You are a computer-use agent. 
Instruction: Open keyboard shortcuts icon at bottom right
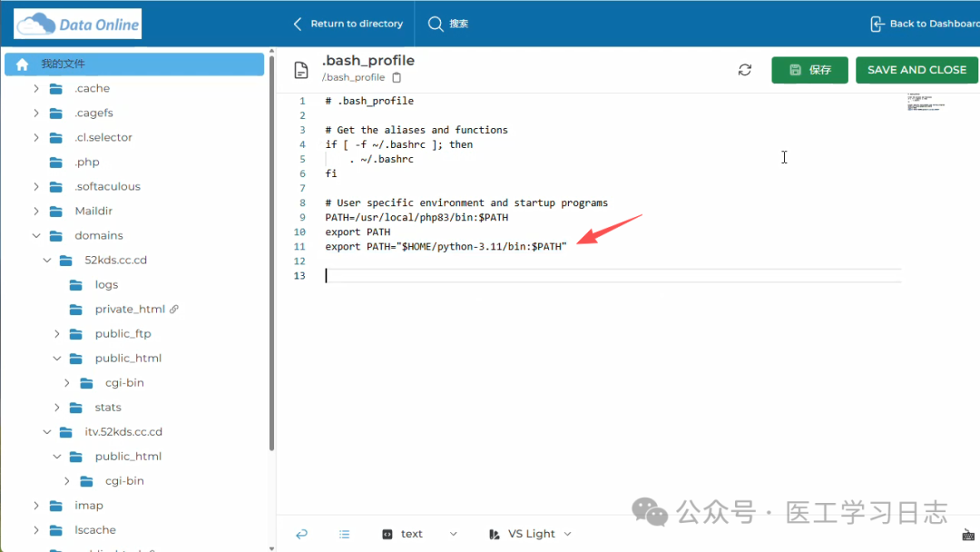(968, 535)
